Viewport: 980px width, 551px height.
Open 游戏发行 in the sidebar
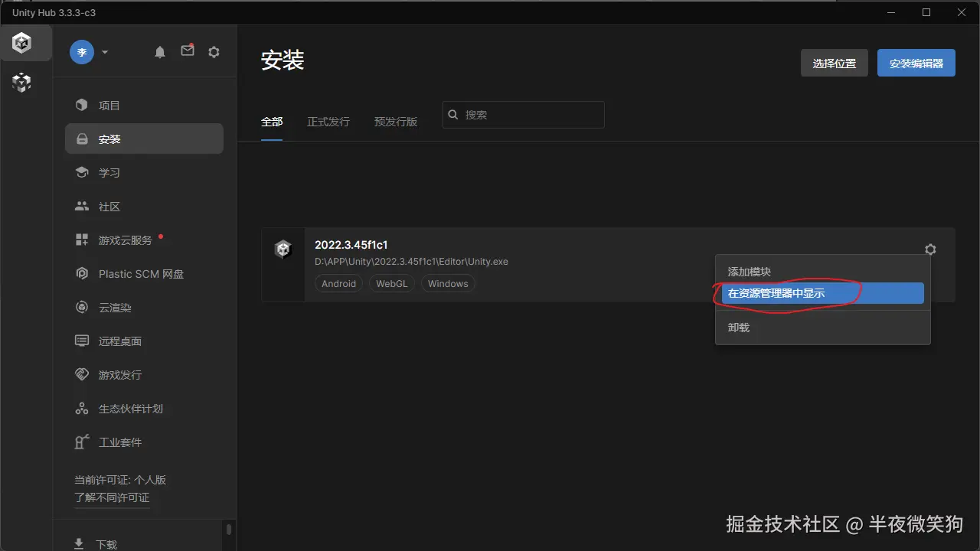pyautogui.click(x=144, y=375)
